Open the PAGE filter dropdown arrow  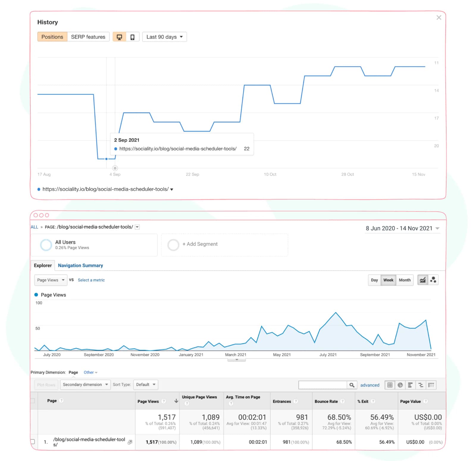(x=137, y=227)
